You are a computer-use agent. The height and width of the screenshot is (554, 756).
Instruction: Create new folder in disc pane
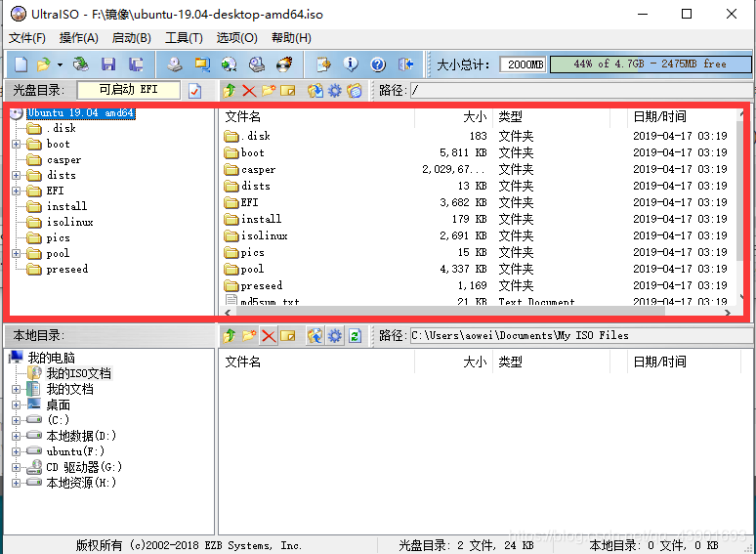pos(269,91)
